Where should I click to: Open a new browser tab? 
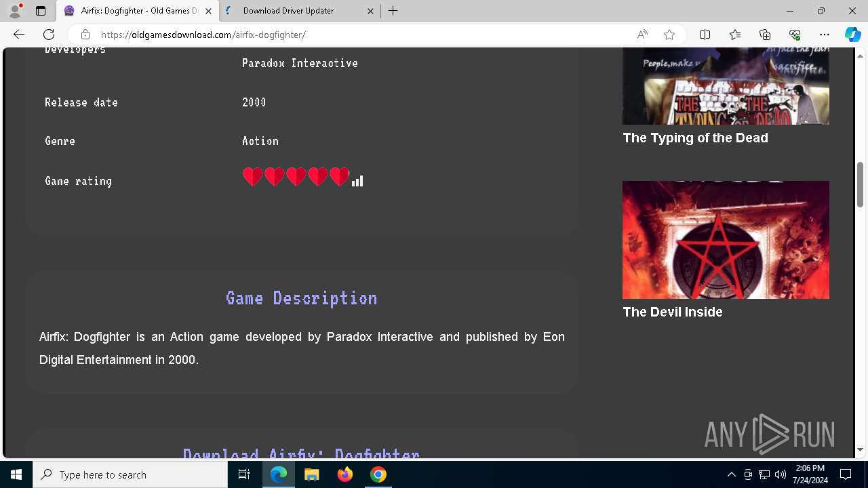click(393, 11)
